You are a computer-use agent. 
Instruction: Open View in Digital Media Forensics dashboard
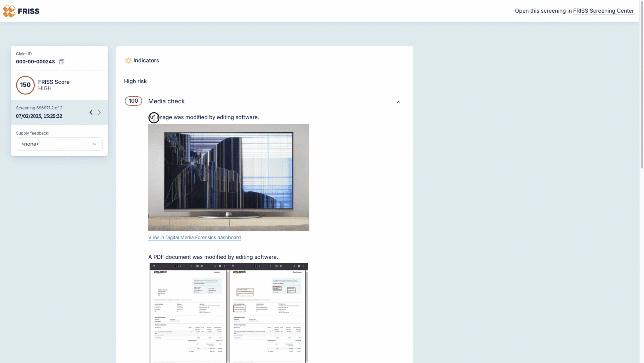coord(194,237)
